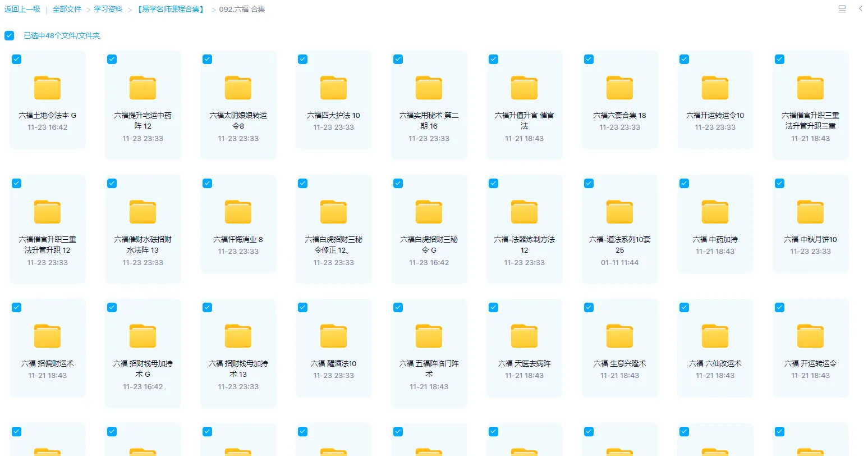Uncheck the 六福 生意兴隆术 folder checkbox
This screenshot has height=456, width=868.
click(x=589, y=307)
